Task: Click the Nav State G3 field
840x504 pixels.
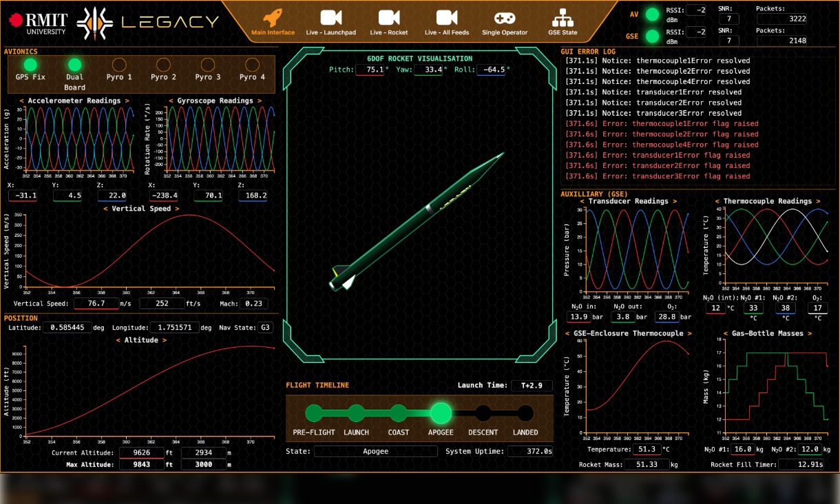Action: pos(265,328)
